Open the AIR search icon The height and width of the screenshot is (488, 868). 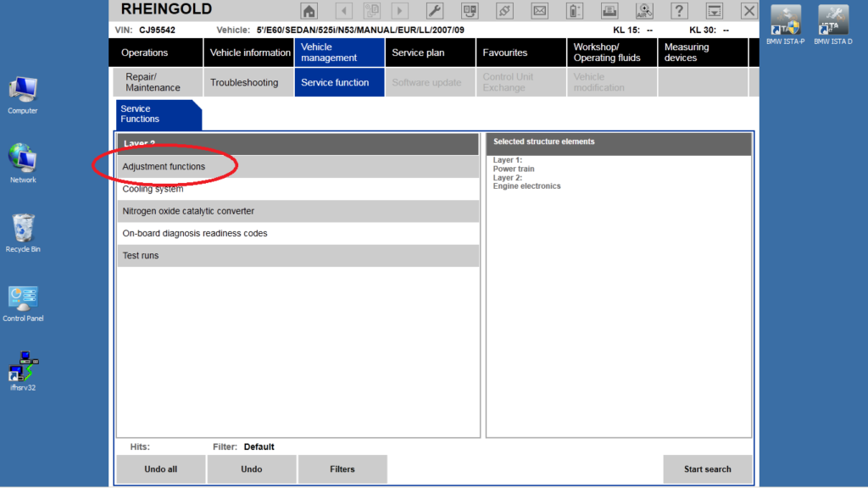644,10
